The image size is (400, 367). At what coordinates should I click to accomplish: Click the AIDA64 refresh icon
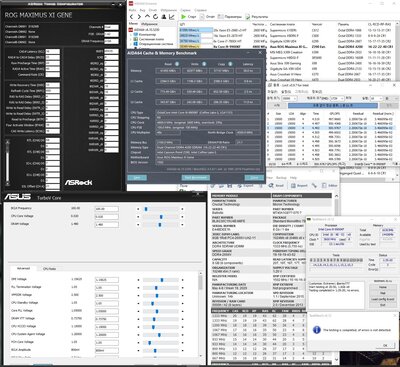pos(155,16)
